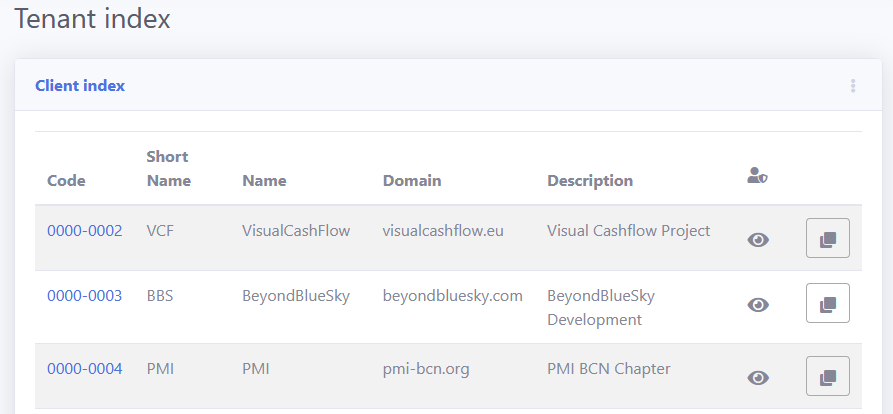Click the Code column header

point(66,181)
